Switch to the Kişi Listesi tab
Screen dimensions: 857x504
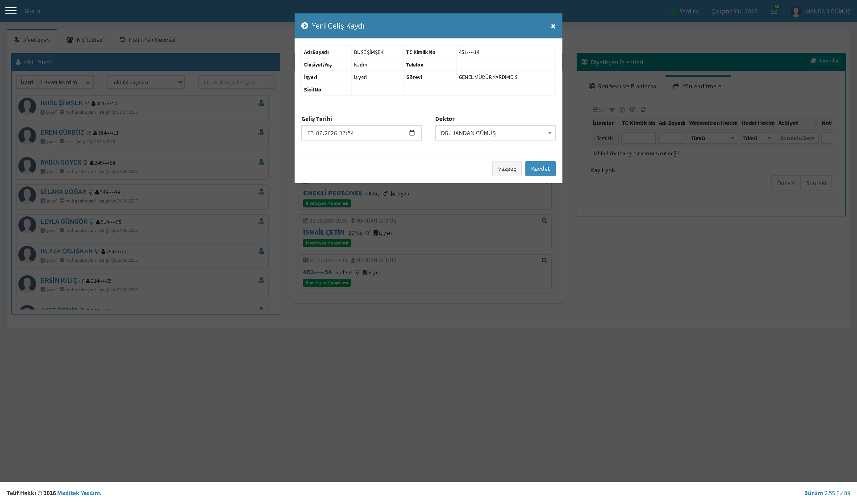point(85,40)
